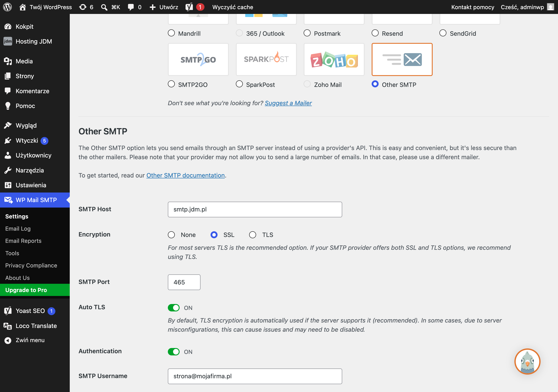Click the Media sidebar icon

click(x=8, y=61)
